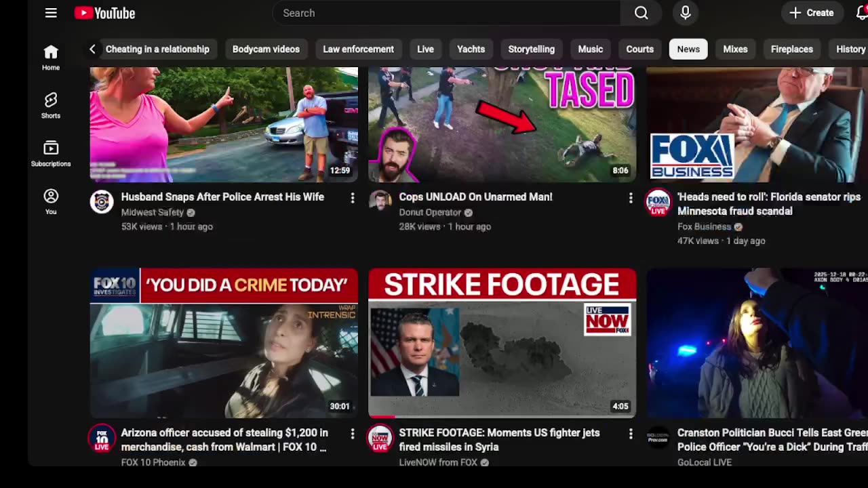Open more options for 'Cops UNLOAD' video
868x488 pixels.
pos(630,198)
